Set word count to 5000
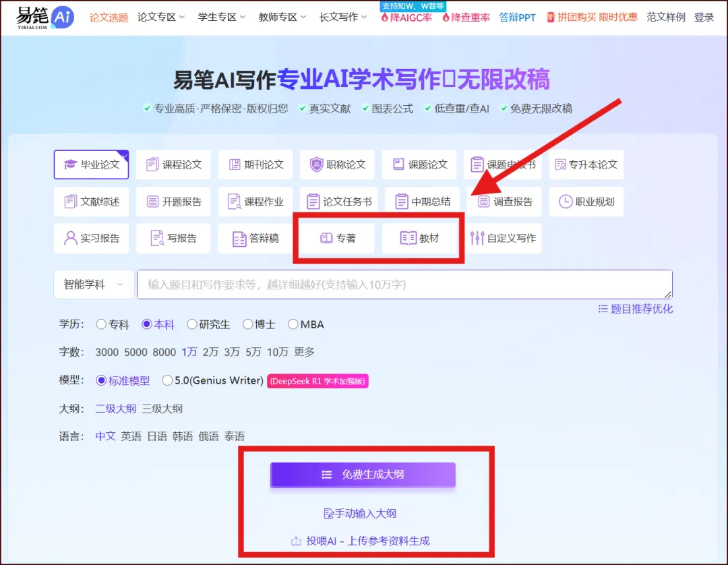Viewport: 728px width, 565px height. point(135,352)
